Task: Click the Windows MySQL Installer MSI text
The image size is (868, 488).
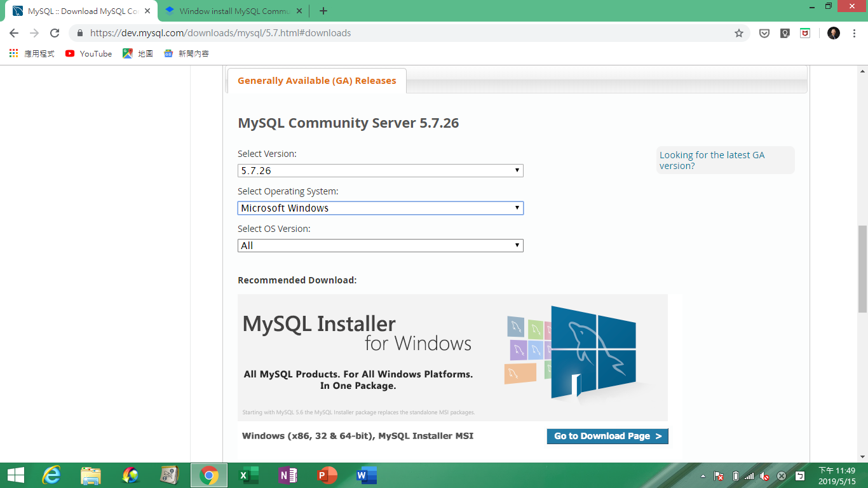Action: [x=358, y=436]
